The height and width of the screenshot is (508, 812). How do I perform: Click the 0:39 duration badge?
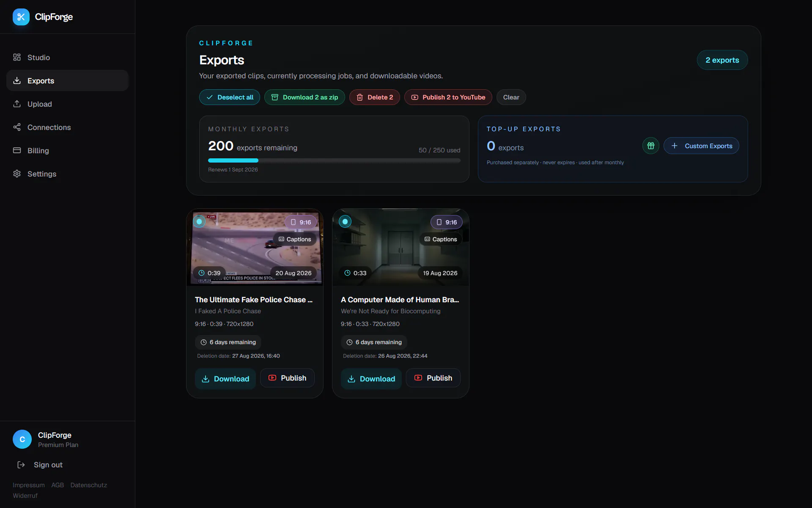pos(209,273)
